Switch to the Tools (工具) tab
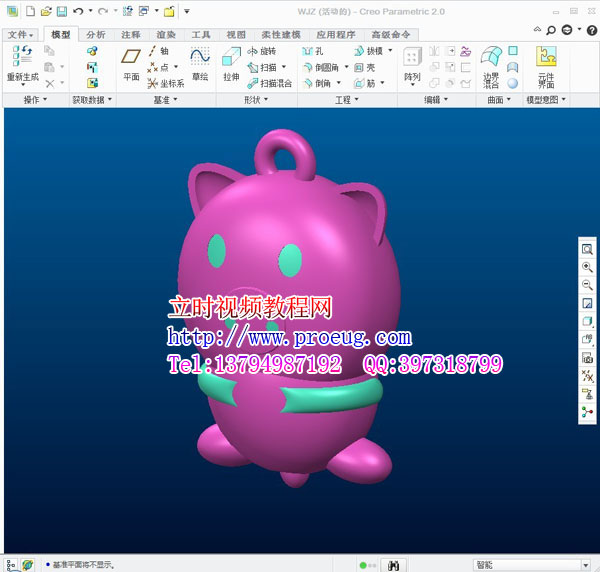Screen dimensions: 600x572 [201, 34]
